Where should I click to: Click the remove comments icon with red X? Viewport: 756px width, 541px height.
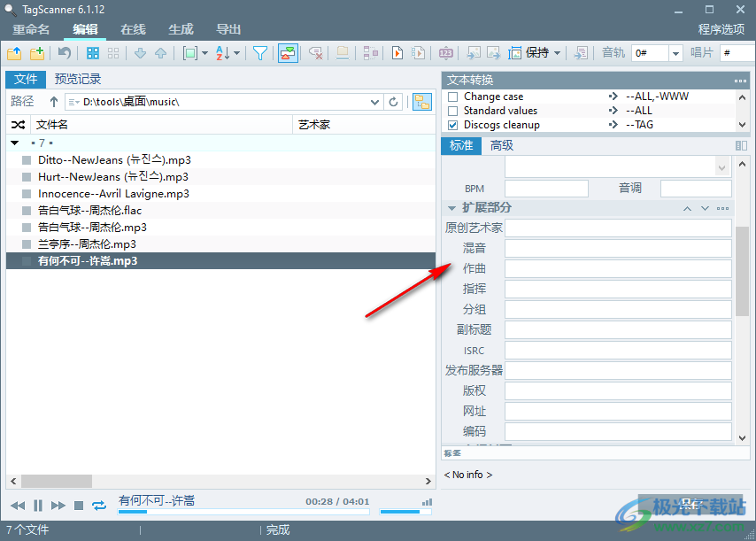coord(315,53)
